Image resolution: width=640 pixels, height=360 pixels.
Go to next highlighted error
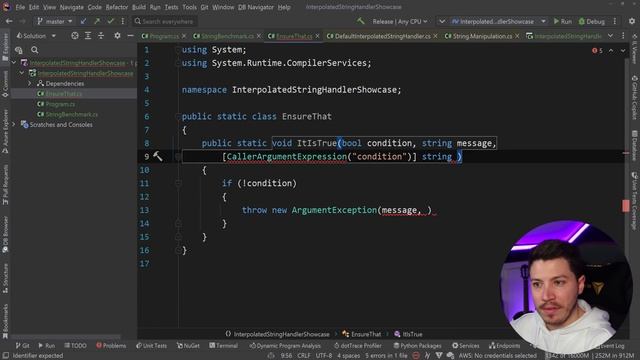point(623,50)
